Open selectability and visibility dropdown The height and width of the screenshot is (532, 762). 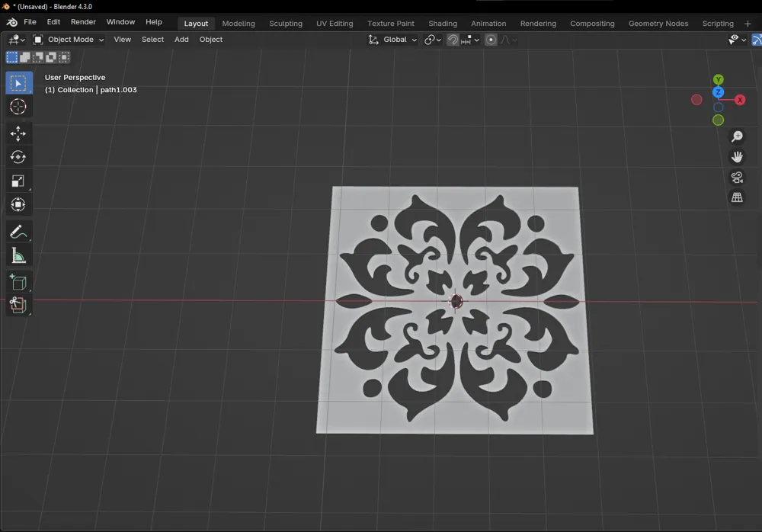[x=737, y=40]
